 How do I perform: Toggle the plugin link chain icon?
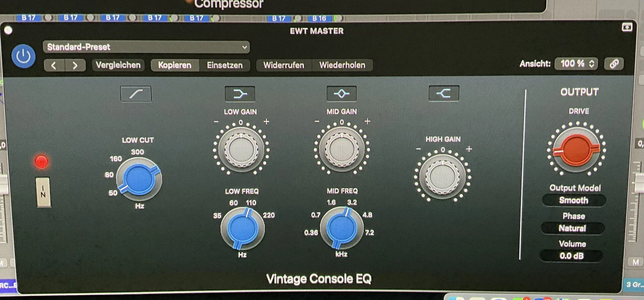coord(614,64)
